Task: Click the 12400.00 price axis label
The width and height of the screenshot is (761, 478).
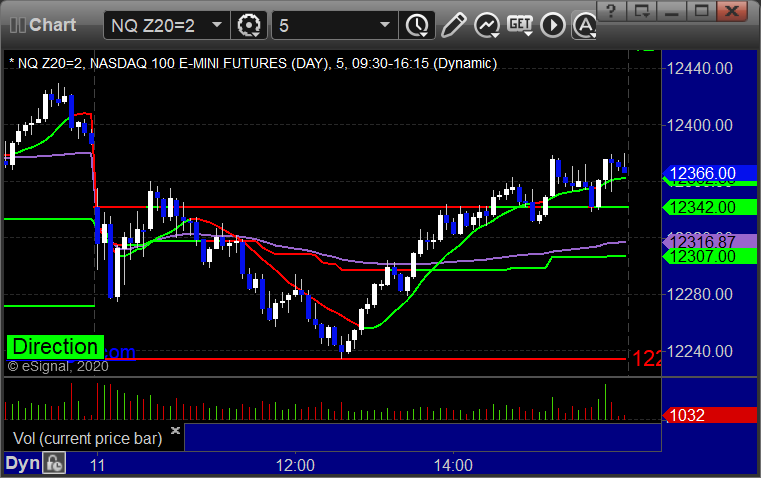Action: (699, 126)
